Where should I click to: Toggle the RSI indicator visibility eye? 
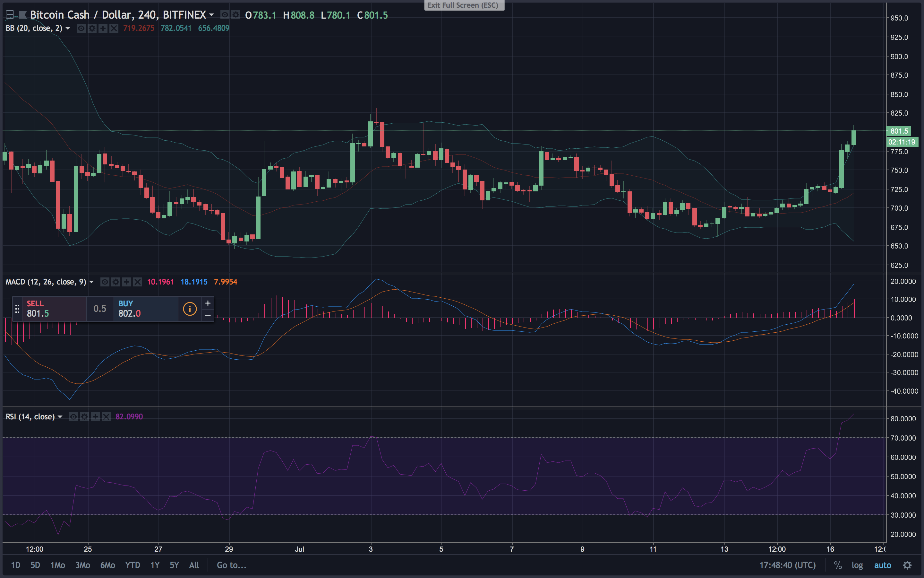point(73,417)
